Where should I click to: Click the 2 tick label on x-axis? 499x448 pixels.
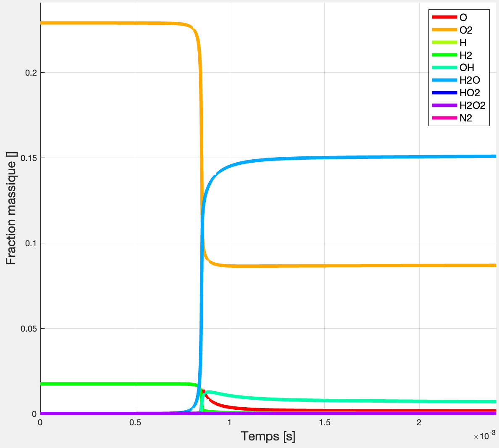(419, 423)
